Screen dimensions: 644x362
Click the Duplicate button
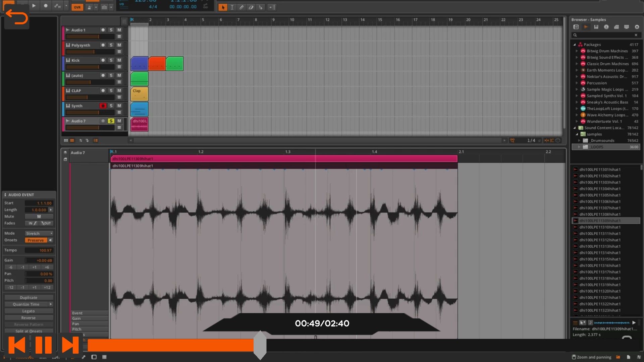click(29, 298)
